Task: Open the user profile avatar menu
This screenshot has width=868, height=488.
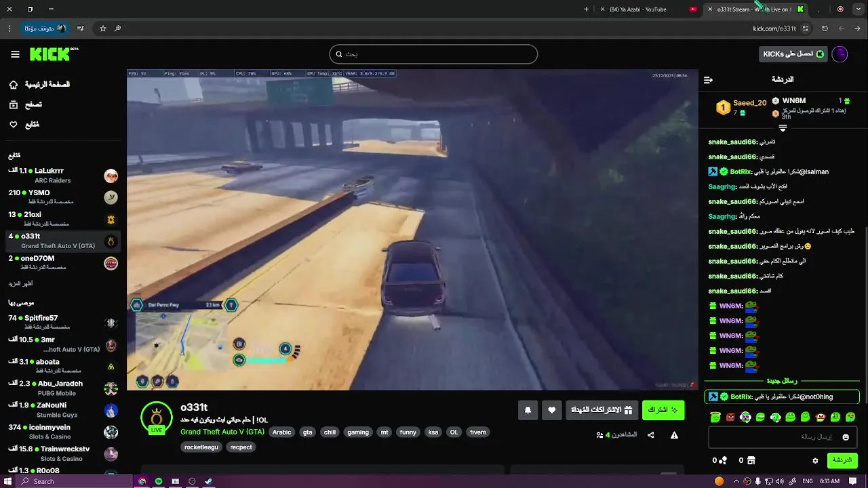Action: (840, 54)
